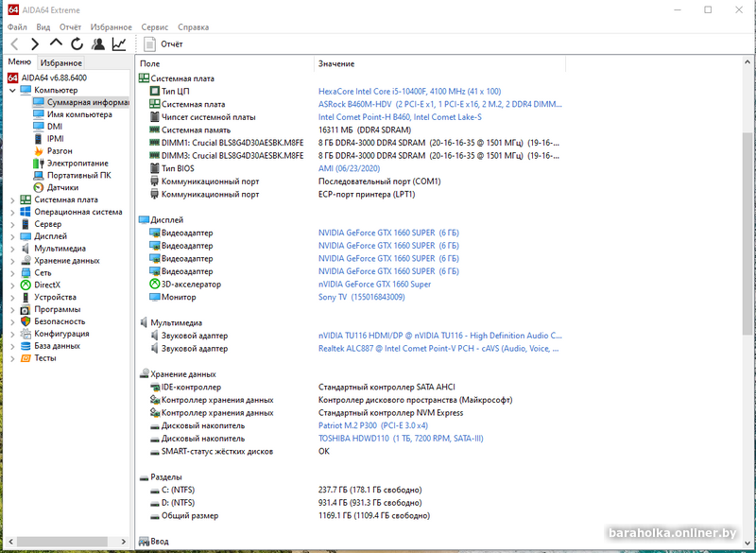The image size is (756, 553).
Task: Click the Устройства tree icon
Action: pyautogui.click(x=26, y=297)
